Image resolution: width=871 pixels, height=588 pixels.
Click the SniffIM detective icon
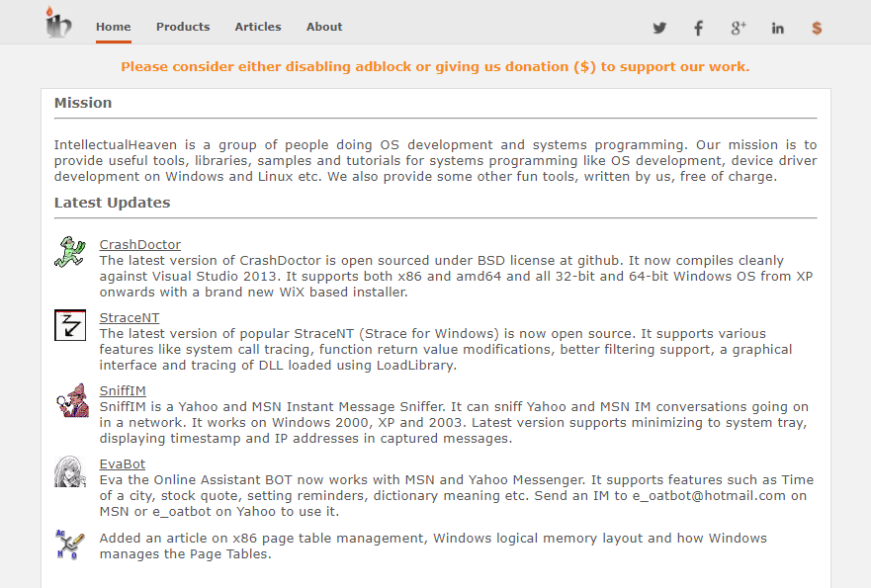point(72,400)
